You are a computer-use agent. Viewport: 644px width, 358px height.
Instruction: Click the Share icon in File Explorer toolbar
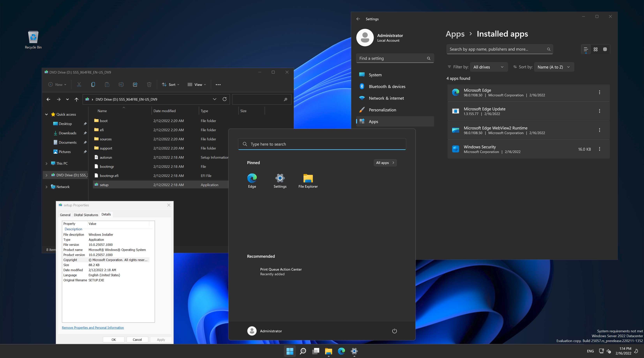tap(135, 84)
